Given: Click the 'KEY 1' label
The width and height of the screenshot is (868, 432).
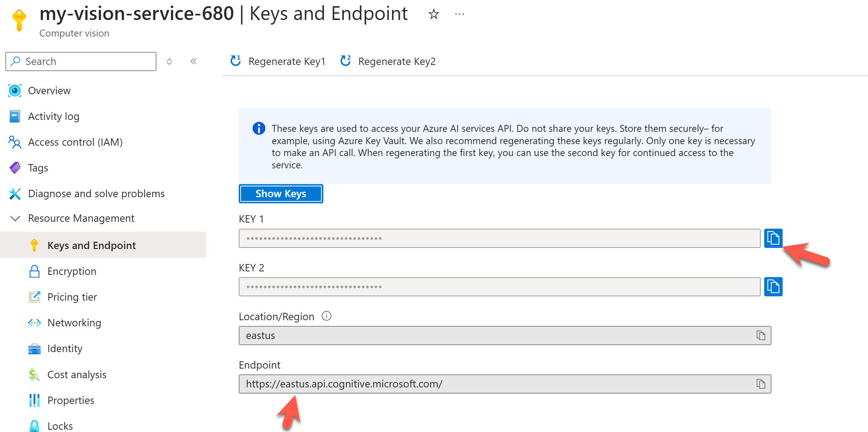Looking at the screenshot, I should 251,219.
